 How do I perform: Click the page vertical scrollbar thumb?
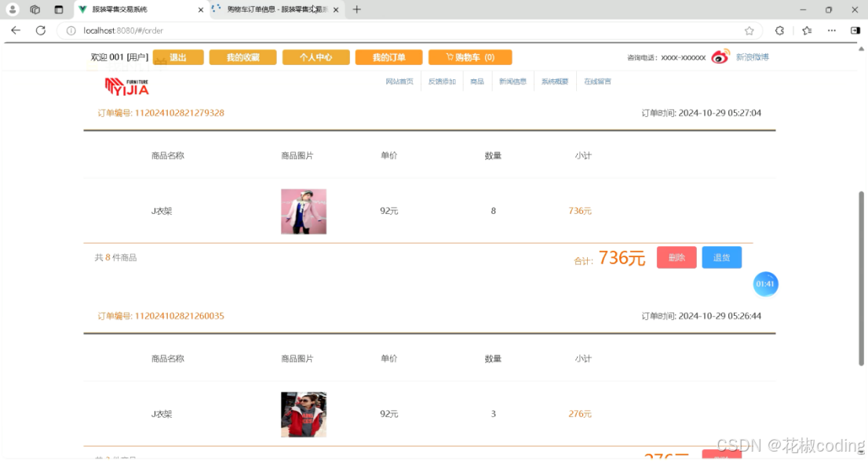tap(861, 278)
